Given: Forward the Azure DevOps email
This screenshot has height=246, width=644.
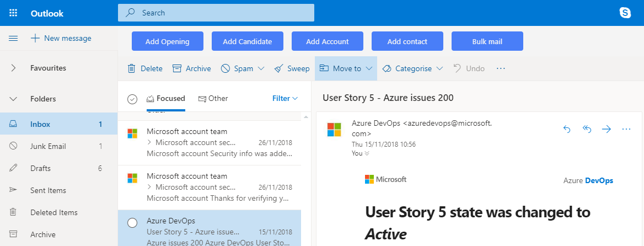Looking at the screenshot, I should (x=606, y=130).
